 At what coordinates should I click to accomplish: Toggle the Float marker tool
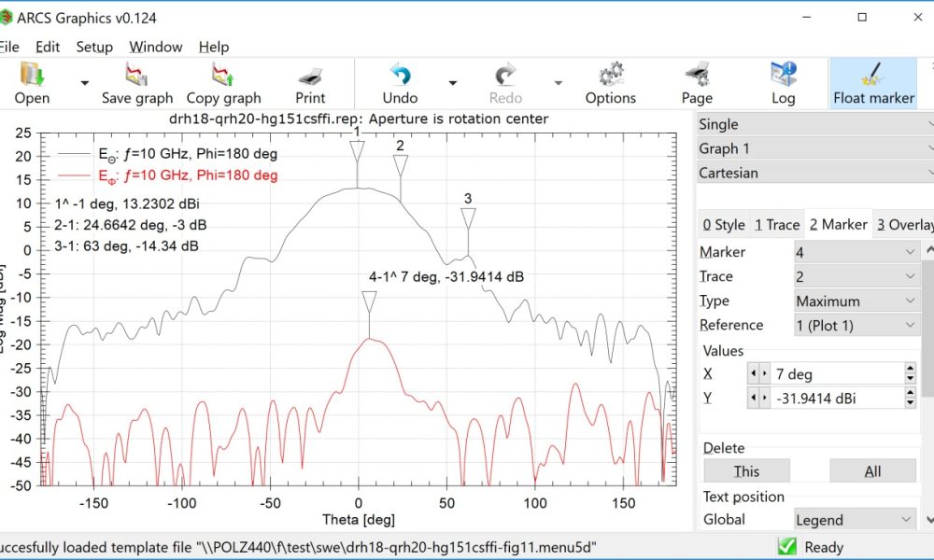(873, 75)
